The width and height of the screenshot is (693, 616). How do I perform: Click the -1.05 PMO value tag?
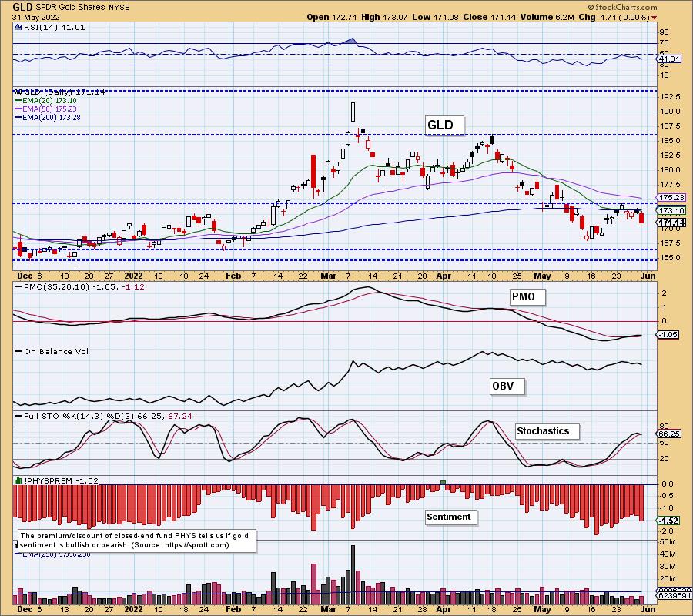pos(668,335)
